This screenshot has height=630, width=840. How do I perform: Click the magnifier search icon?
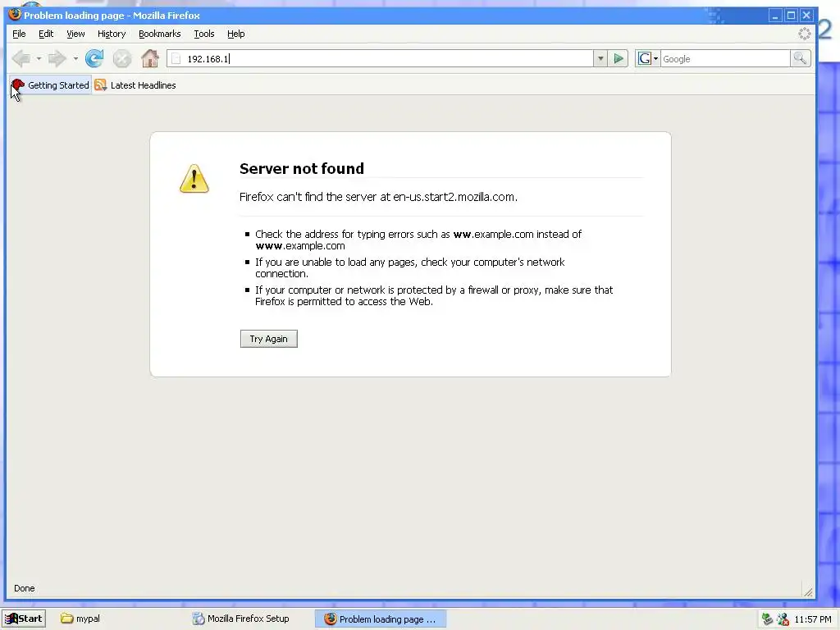(x=800, y=58)
